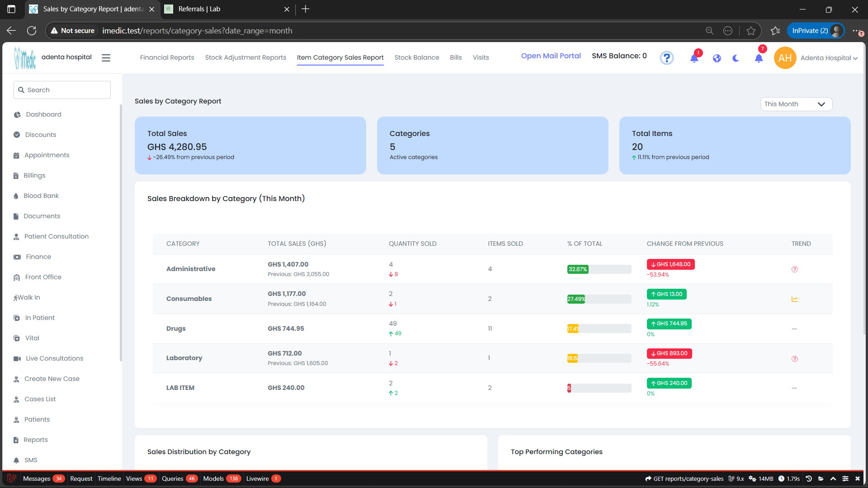868x488 pixels.
Task: Click the Live Consultations video icon
Action: [17, 359]
